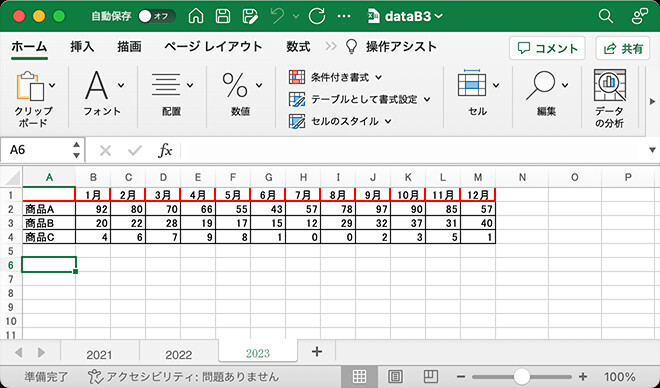660x388 pixels.
Task: Show more ribbon tabs with double chevron
Action: [331, 46]
